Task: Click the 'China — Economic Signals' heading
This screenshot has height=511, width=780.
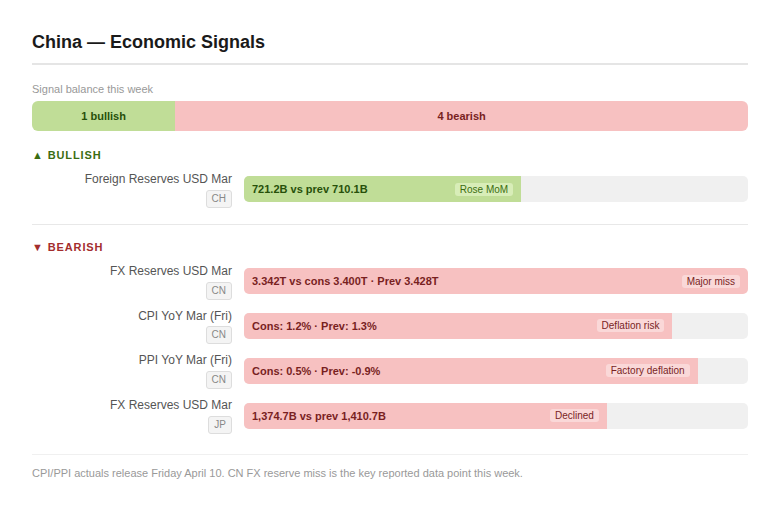Action: (148, 42)
